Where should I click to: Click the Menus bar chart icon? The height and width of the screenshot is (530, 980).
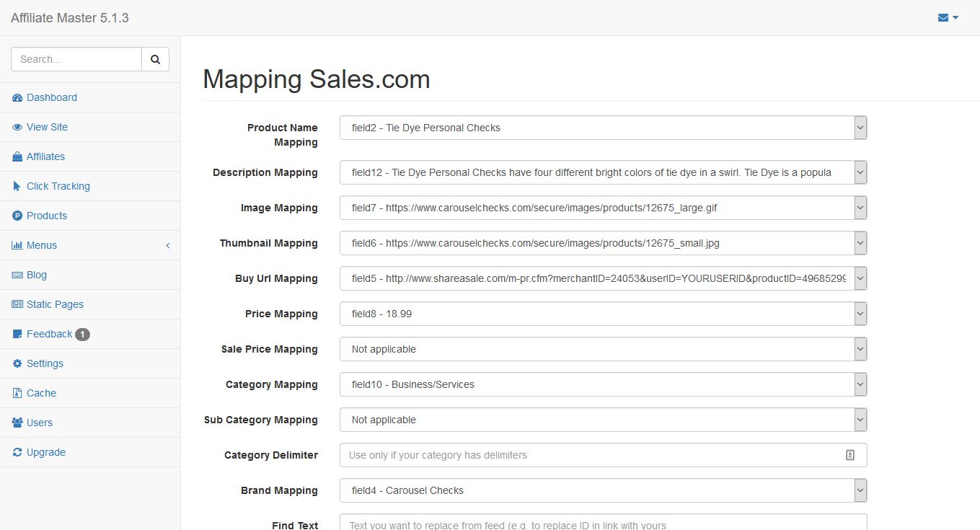click(17, 245)
